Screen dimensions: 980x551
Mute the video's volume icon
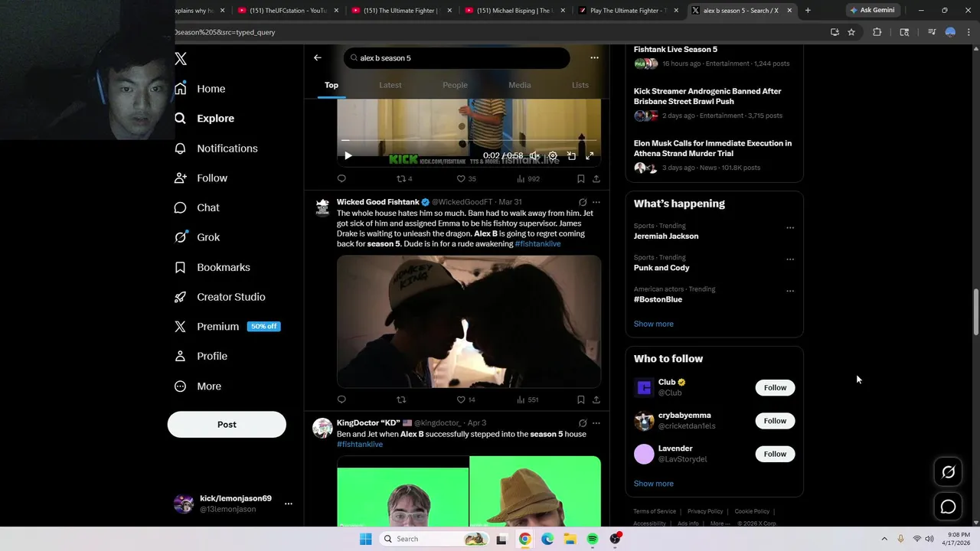coord(534,155)
